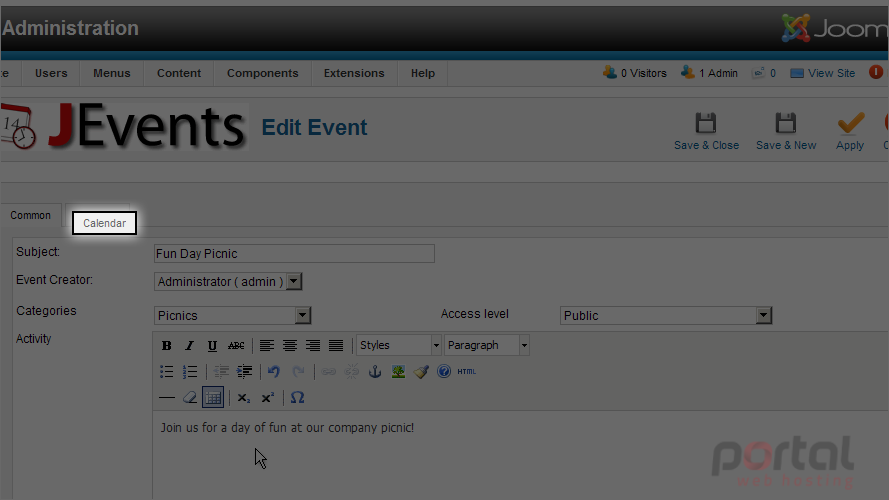Align text right
This screenshot has height=500, width=889.
point(313,345)
